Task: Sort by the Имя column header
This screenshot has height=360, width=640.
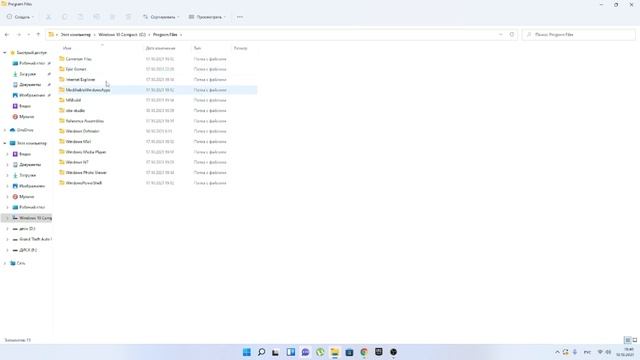Action: click(x=67, y=48)
